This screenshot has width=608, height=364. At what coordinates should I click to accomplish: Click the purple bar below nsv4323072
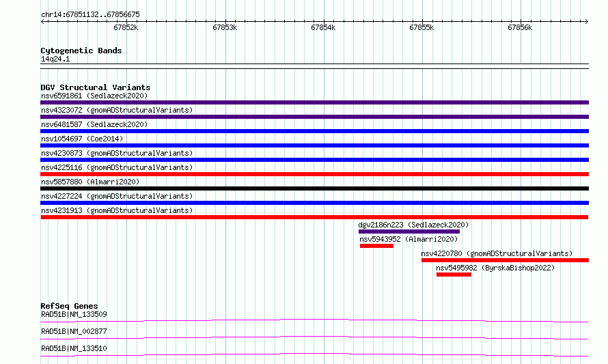pos(314,117)
